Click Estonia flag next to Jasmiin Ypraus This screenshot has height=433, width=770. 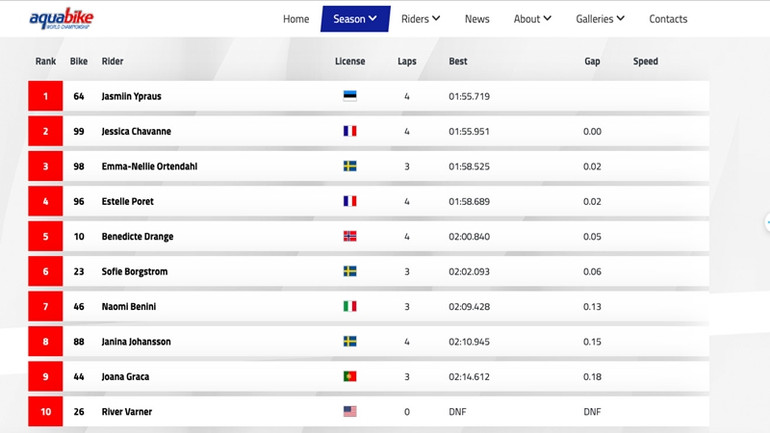[350, 96]
